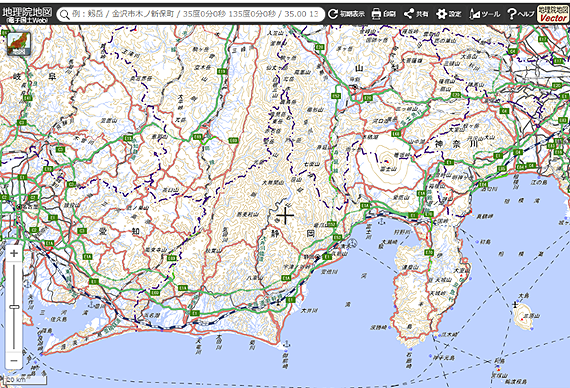Focus the place search input field
Viewport: 570px width, 388px height.
[x=195, y=14]
